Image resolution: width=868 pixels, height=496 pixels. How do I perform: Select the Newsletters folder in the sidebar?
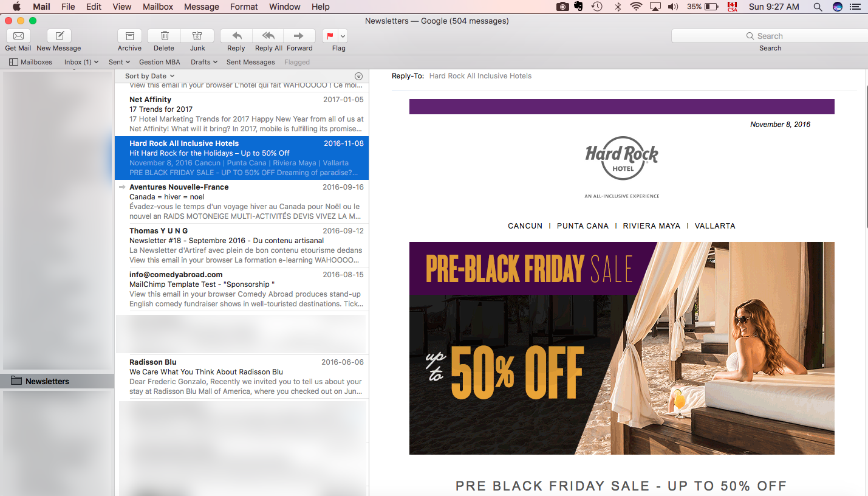(57, 381)
